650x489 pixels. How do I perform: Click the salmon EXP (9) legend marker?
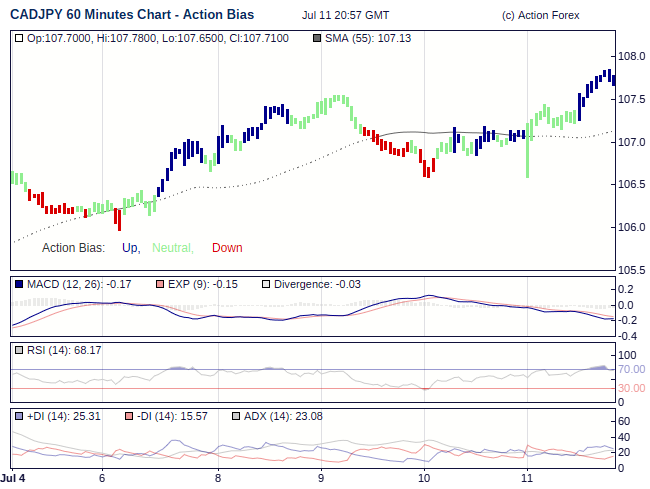coord(161,285)
